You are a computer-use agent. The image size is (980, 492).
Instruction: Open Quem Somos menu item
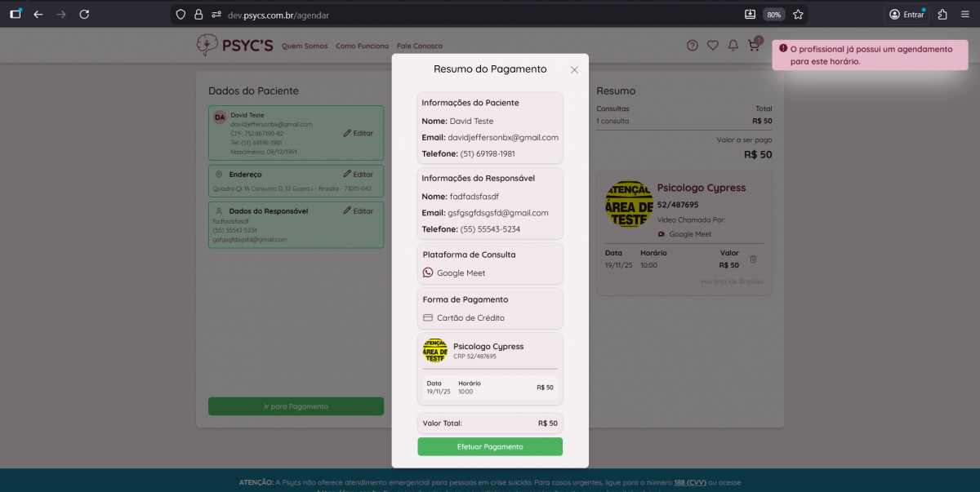coord(305,47)
